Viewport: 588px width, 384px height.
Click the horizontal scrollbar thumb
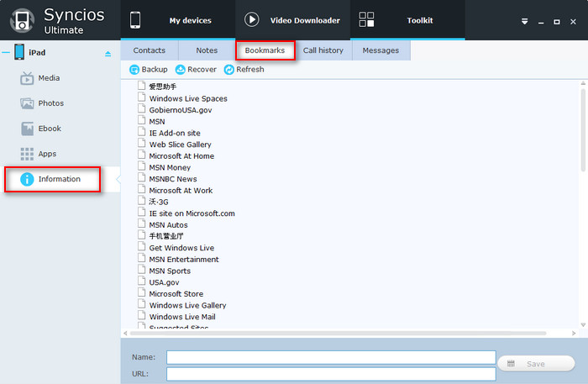339,333
